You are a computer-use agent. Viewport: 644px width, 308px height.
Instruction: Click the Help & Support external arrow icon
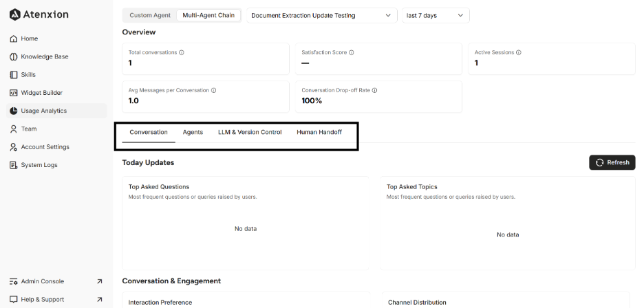99,299
